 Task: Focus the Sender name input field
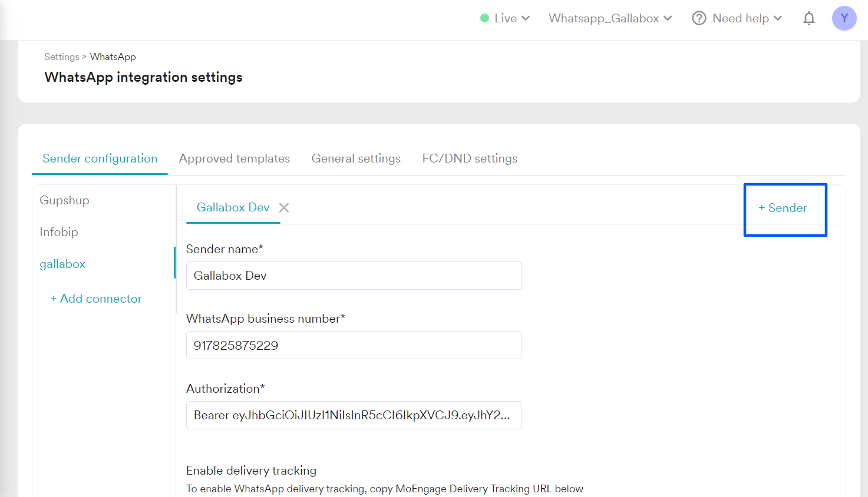(354, 276)
